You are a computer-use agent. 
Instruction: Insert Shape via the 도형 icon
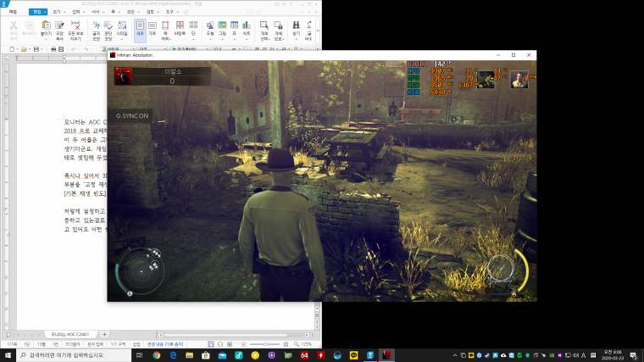pos(210,27)
